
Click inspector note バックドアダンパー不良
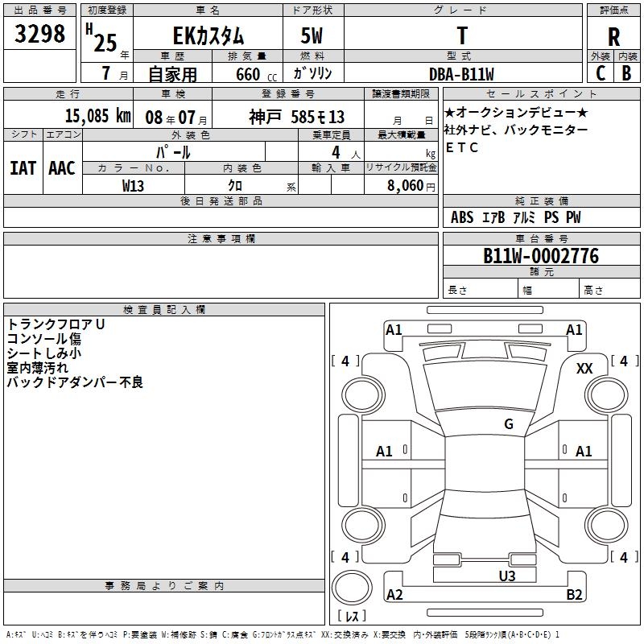click(x=75, y=382)
